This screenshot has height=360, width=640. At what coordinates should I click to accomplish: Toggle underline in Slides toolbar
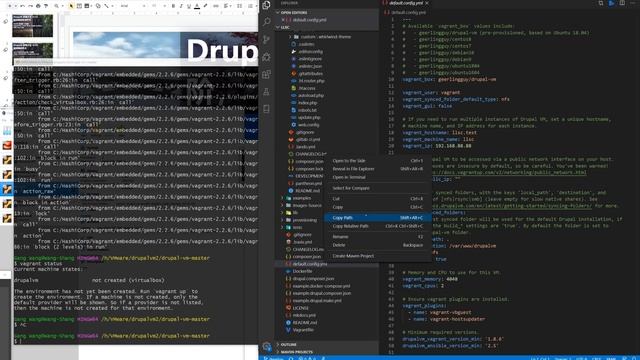coord(189,6)
